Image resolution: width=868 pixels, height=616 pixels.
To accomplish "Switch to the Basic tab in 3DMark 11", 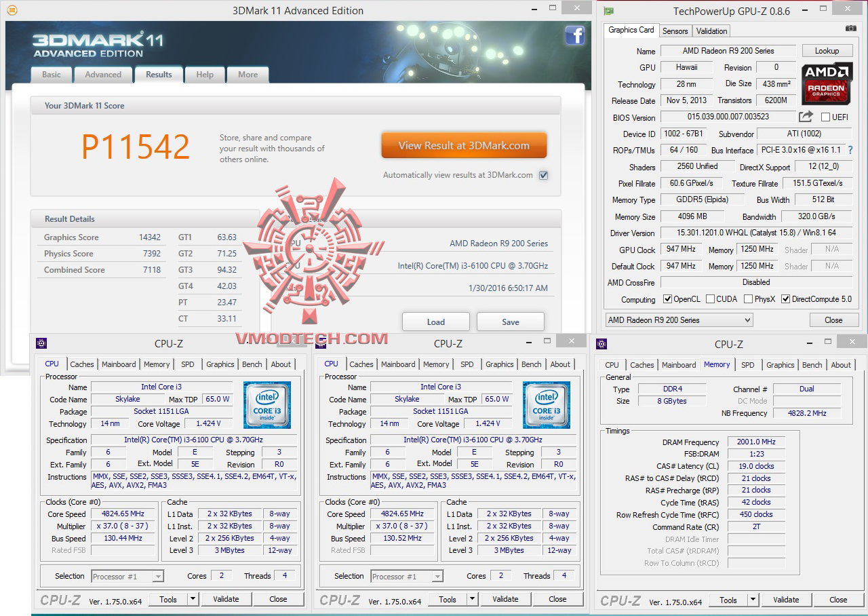I will pos(52,75).
